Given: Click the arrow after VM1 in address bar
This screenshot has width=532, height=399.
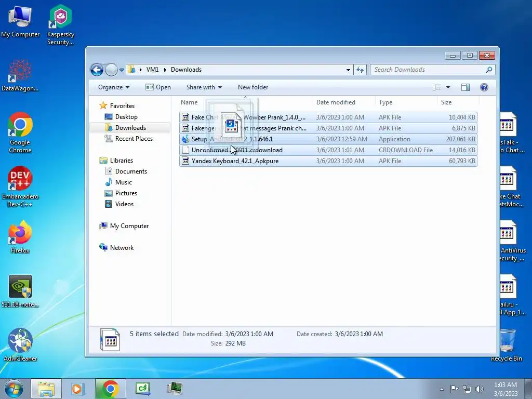Looking at the screenshot, I should pyautogui.click(x=165, y=70).
